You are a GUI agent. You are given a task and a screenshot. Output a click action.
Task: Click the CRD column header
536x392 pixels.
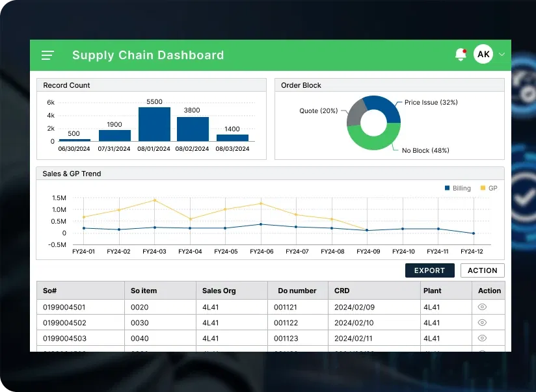click(342, 291)
